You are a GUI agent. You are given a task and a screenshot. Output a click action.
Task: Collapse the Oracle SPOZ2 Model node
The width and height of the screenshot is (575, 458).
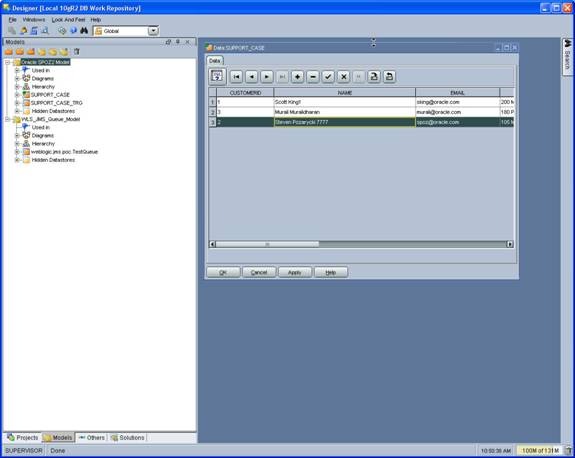7,62
